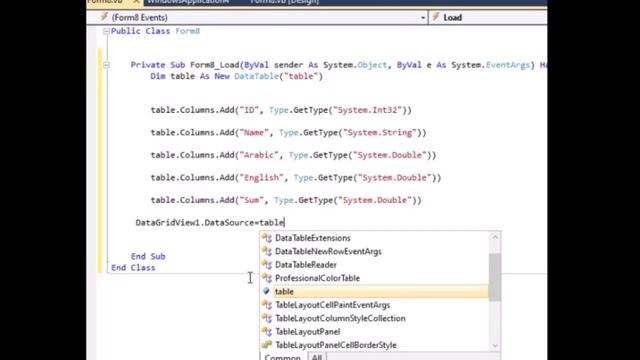Viewport: 640px width, 360px height.
Task: Click "System.Int32" type string
Action: 367,110
